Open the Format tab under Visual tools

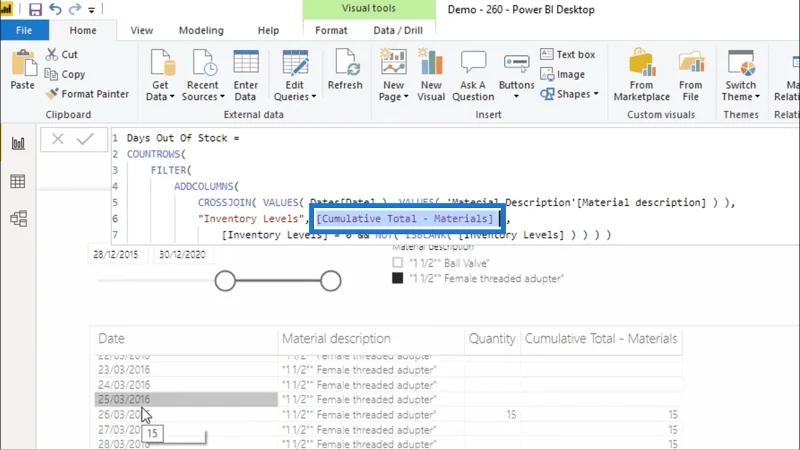tap(331, 30)
